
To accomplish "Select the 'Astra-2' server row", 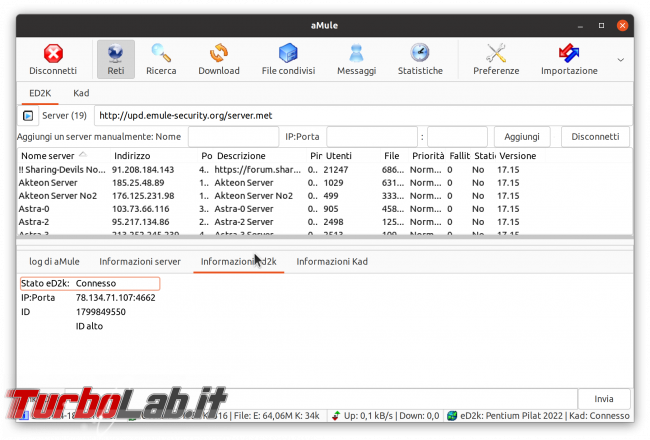I will 325,222.
